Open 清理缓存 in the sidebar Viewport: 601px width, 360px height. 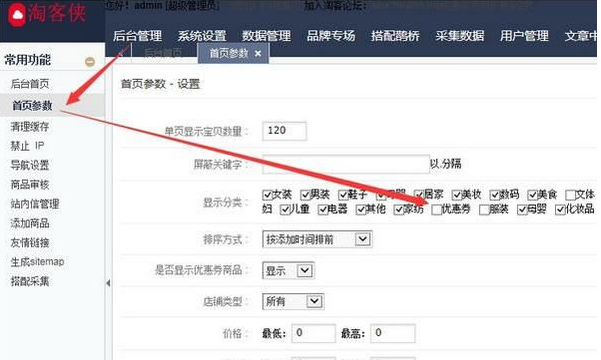[x=30, y=127]
